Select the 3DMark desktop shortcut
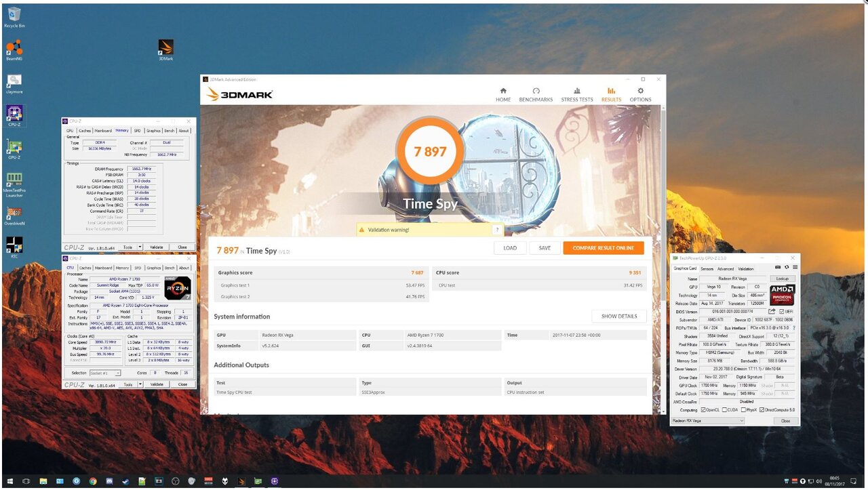This screenshot has height=490, width=868. click(166, 50)
